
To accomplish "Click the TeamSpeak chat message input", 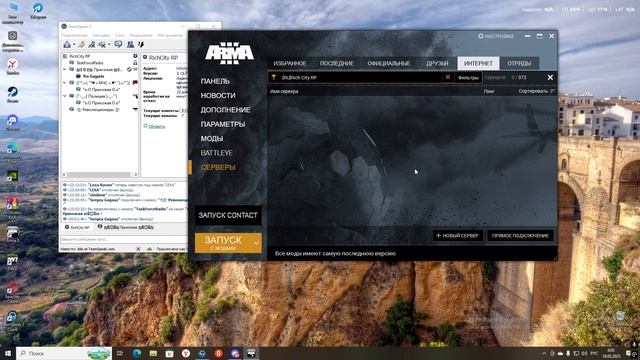I will (x=124, y=239).
